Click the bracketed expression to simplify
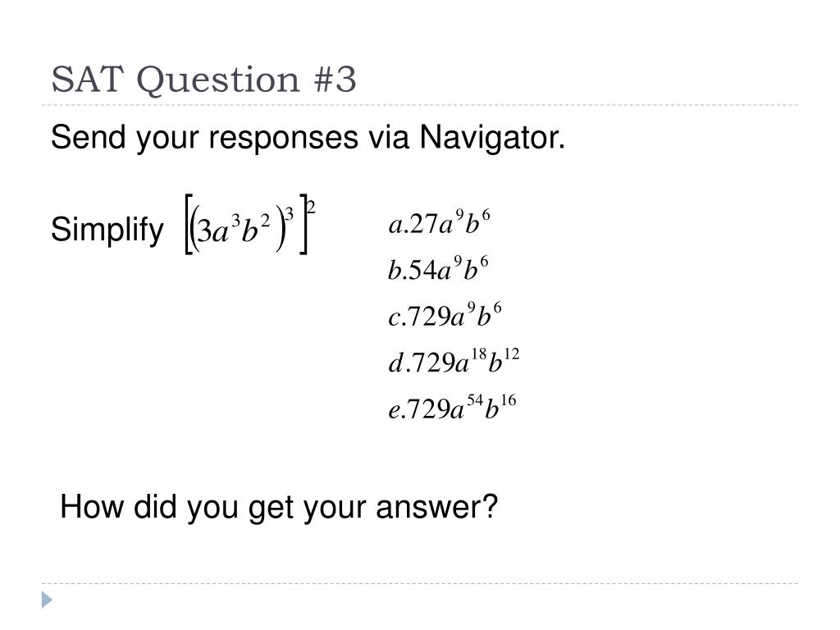The width and height of the screenshot is (840, 630). pyautogui.click(x=249, y=225)
